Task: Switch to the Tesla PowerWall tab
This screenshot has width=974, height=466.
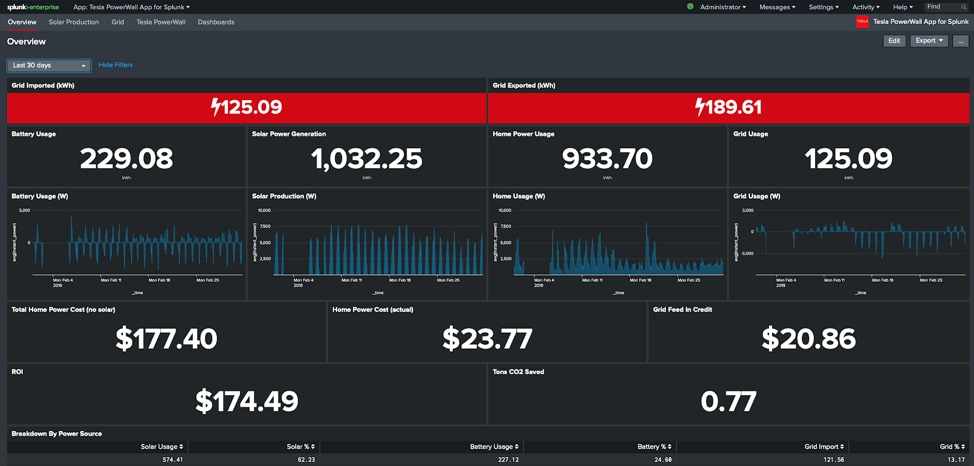Action: (x=161, y=22)
